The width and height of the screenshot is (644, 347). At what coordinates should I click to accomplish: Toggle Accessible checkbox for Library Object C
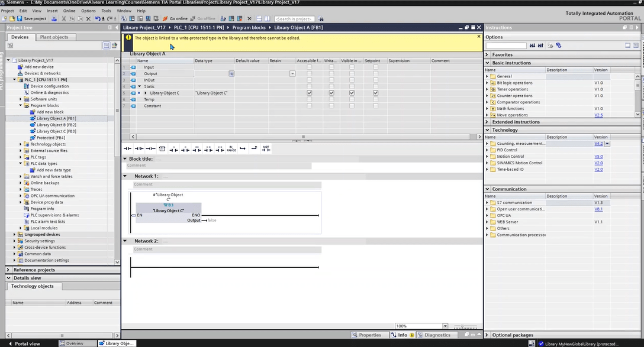309,93
